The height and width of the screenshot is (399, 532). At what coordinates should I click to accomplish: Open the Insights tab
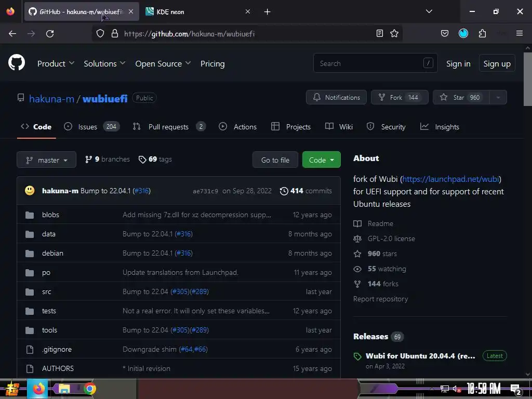click(440, 127)
